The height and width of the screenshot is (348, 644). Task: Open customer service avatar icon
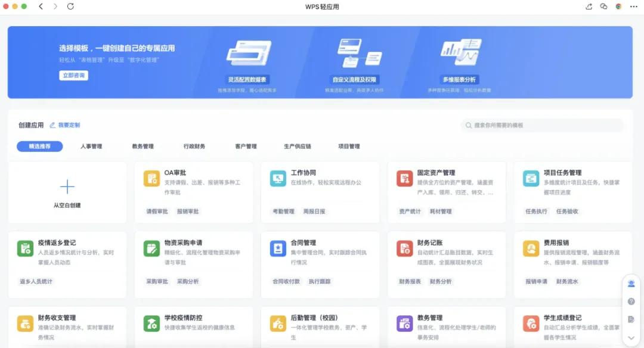[631, 284]
